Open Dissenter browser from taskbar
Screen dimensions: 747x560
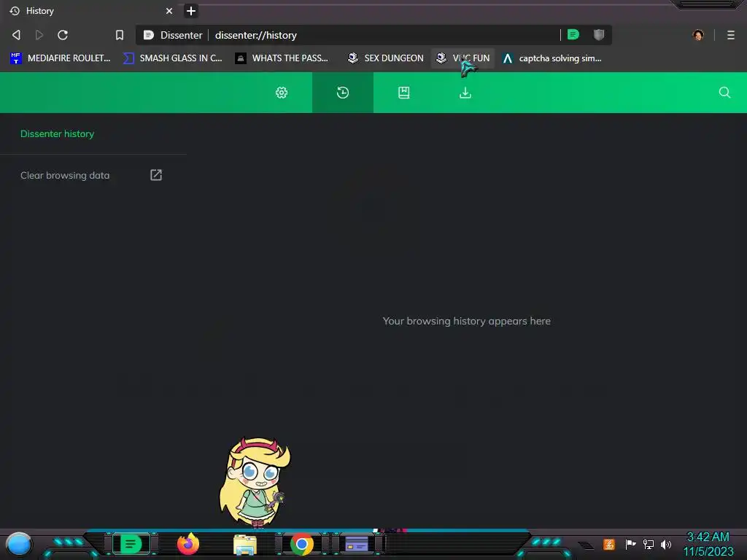pyautogui.click(x=131, y=544)
